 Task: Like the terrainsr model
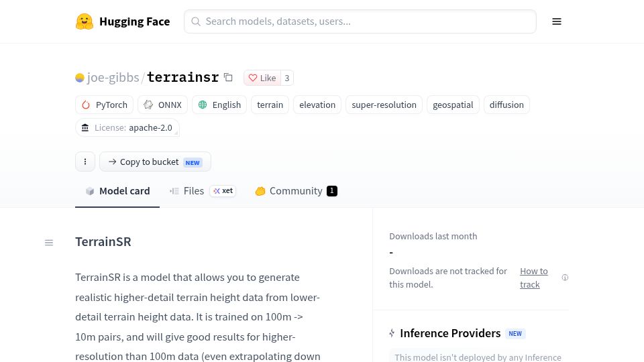tap(262, 78)
